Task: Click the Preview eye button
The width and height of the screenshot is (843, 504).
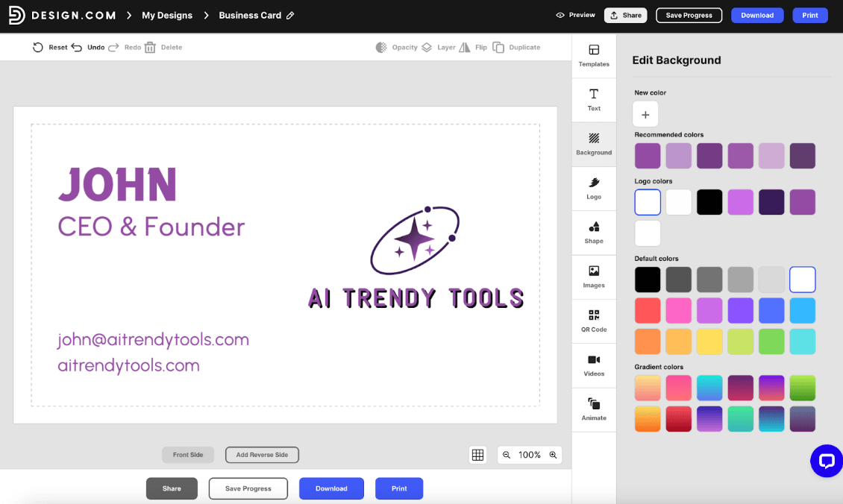Action: [576, 15]
